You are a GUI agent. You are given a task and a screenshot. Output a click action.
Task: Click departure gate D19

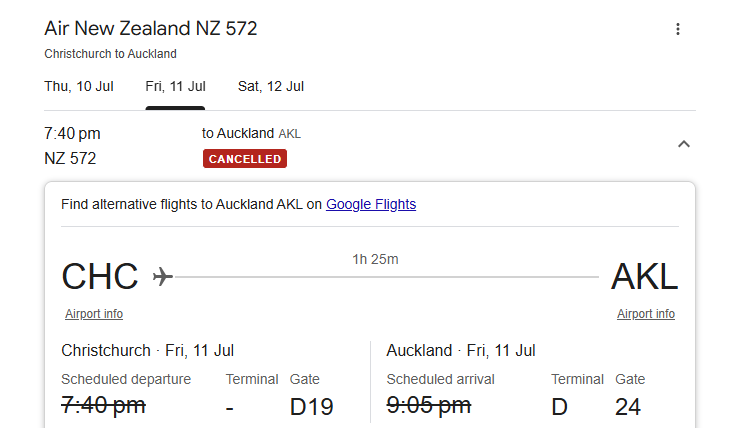311,407
